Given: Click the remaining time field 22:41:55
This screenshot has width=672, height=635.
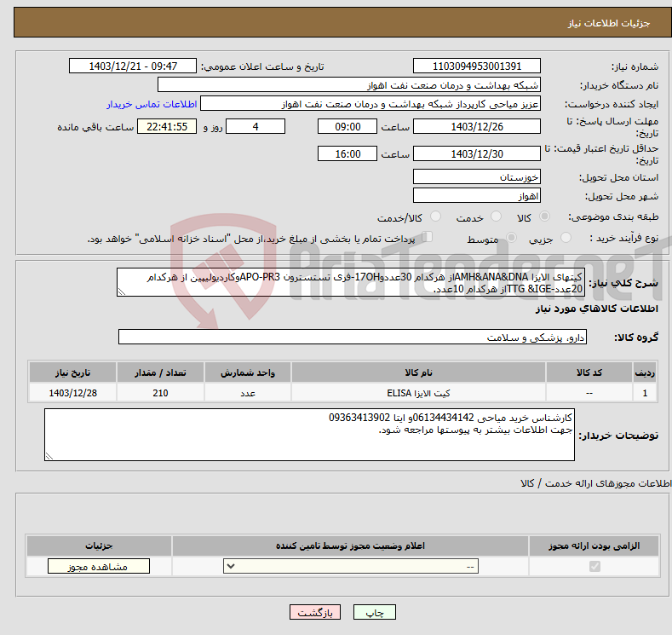Looking at the screenshot, I should (167, 126).
